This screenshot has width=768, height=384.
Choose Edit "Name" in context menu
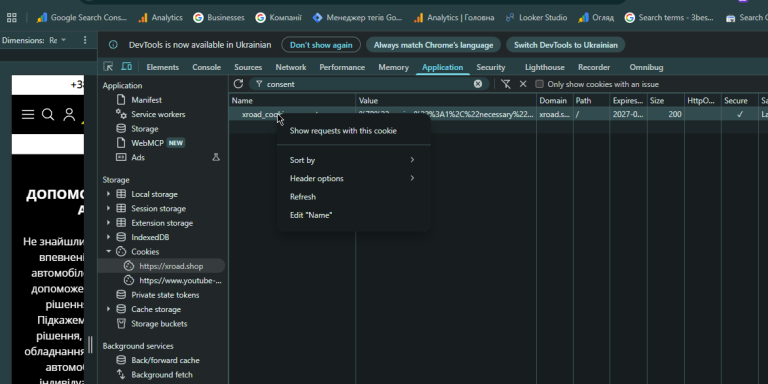(x=354, y=215)
